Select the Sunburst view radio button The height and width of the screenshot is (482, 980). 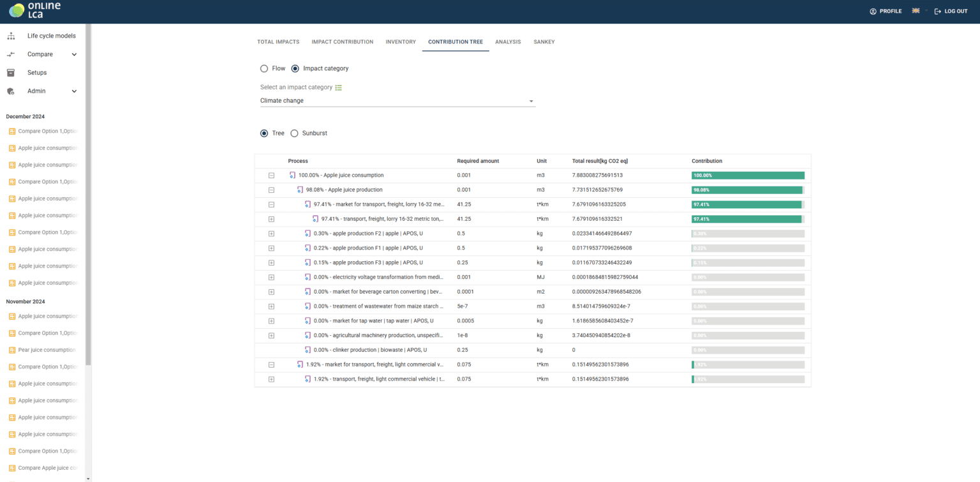[294, 133]
